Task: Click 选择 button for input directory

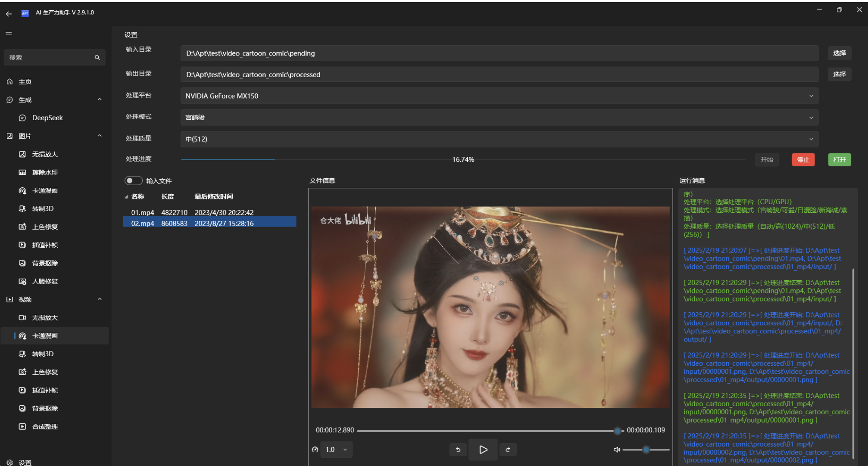Action: (x=839, y=53)
